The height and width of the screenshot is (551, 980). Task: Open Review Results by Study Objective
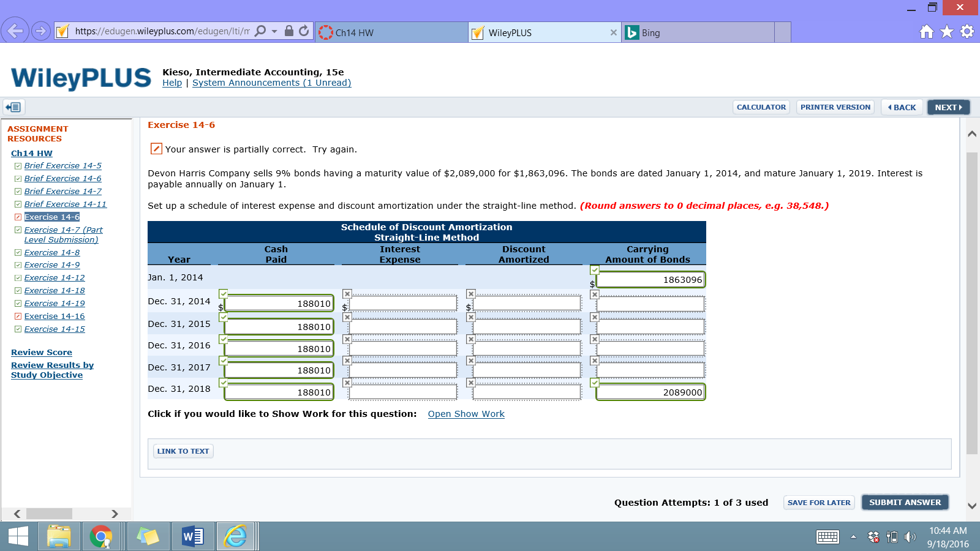pyautogui.click(x=53, y=370)
